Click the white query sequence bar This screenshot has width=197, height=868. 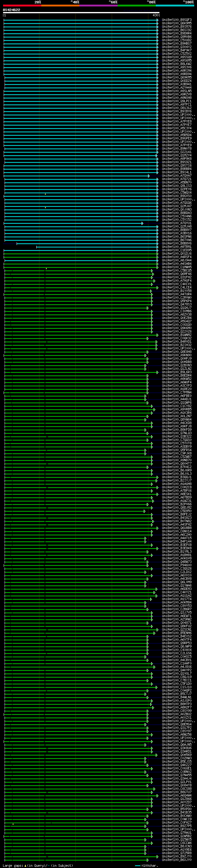click(x=81, y=12)
